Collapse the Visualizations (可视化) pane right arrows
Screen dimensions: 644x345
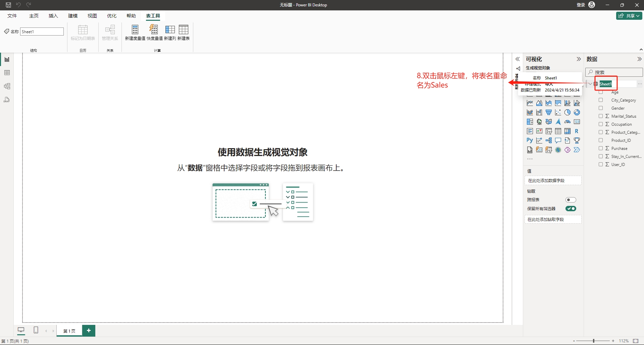(579, 59)
